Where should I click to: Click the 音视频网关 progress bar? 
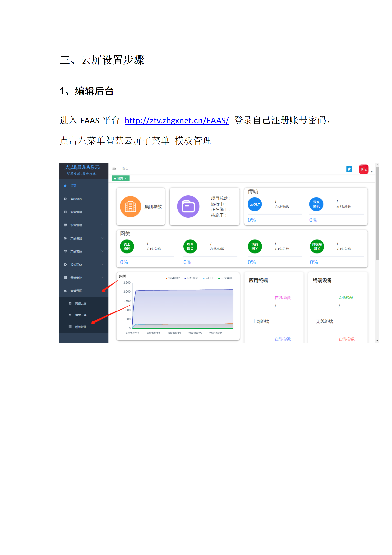click(337, 257)
